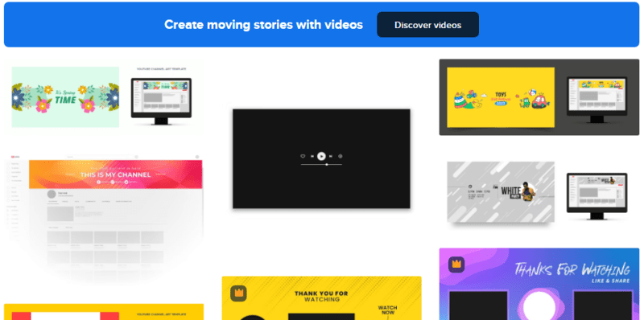Click the skip previous icon in player

click(312, 156)
